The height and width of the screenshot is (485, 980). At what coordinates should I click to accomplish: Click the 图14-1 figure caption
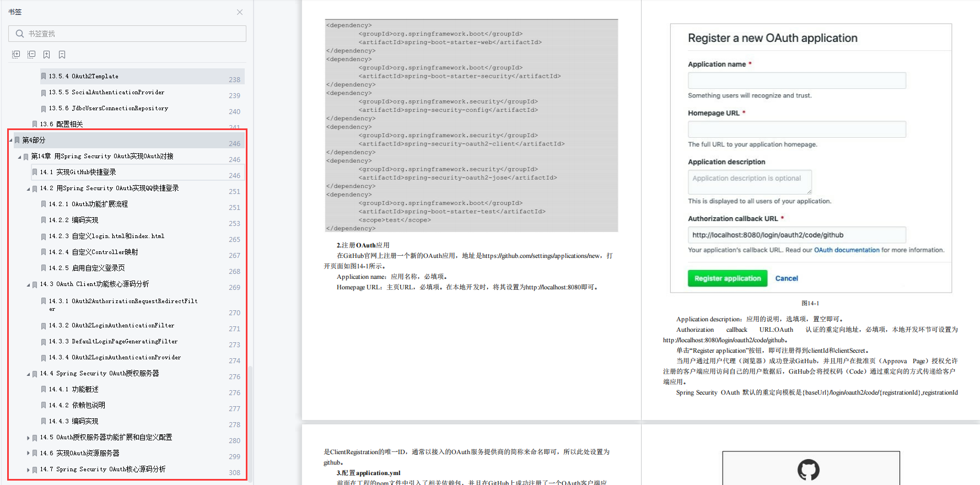[x=810, y=303]
